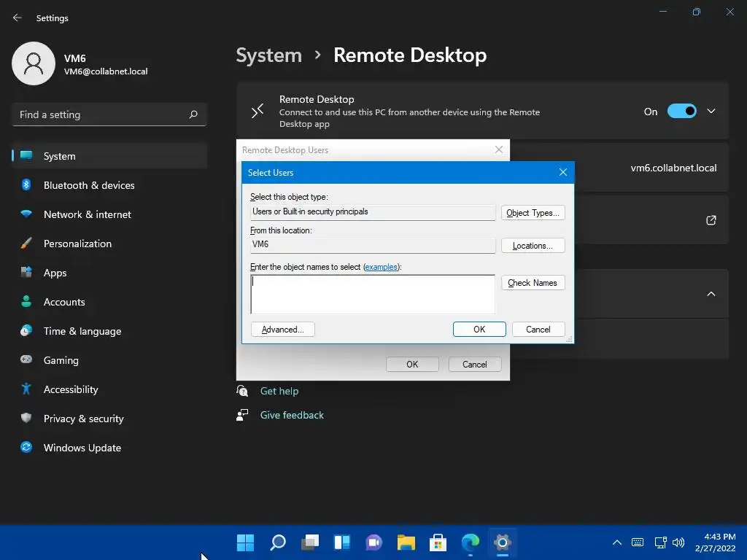Open the Get help link
The image size is (747, 560).
coord(279,391)
